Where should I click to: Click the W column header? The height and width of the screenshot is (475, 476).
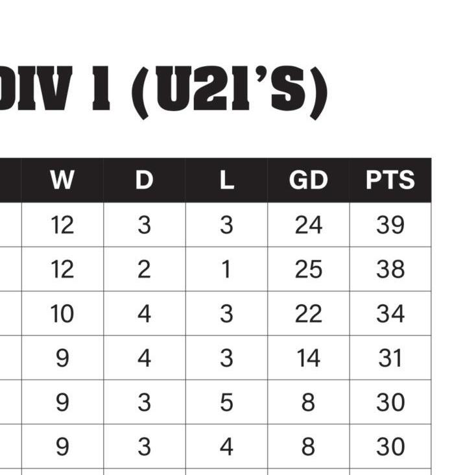[62, 180]
